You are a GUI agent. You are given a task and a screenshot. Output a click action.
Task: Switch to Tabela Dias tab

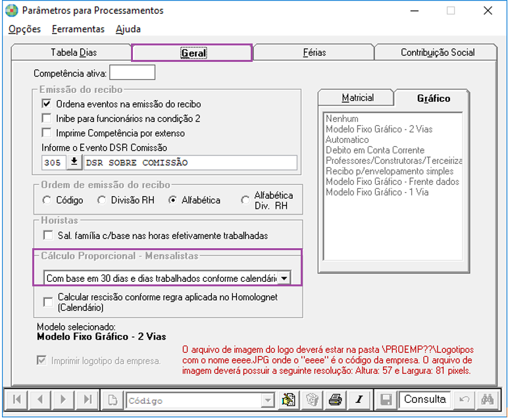tap(71, 53)
